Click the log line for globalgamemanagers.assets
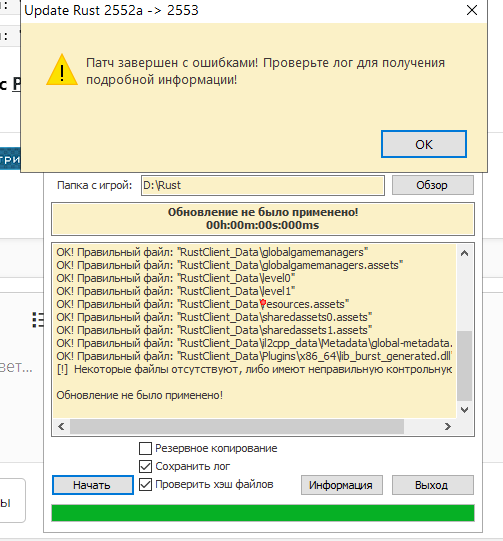 click(x=230, y=265)
